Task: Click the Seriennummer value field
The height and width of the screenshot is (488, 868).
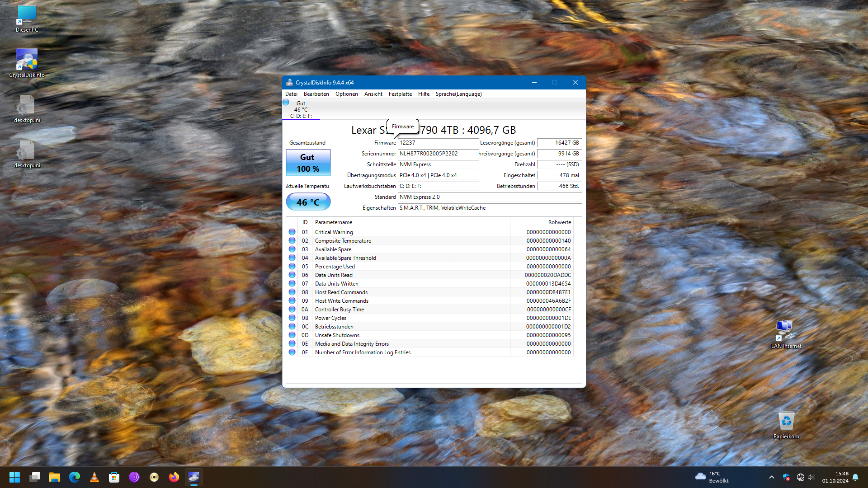Action: pyautogui.click(x=437, y=154)
